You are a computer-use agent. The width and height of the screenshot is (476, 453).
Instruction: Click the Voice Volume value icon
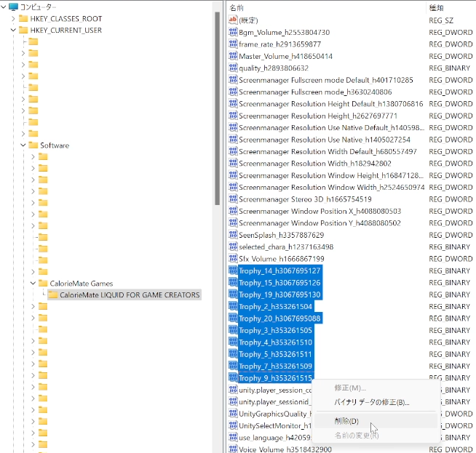tap(233, 449)
